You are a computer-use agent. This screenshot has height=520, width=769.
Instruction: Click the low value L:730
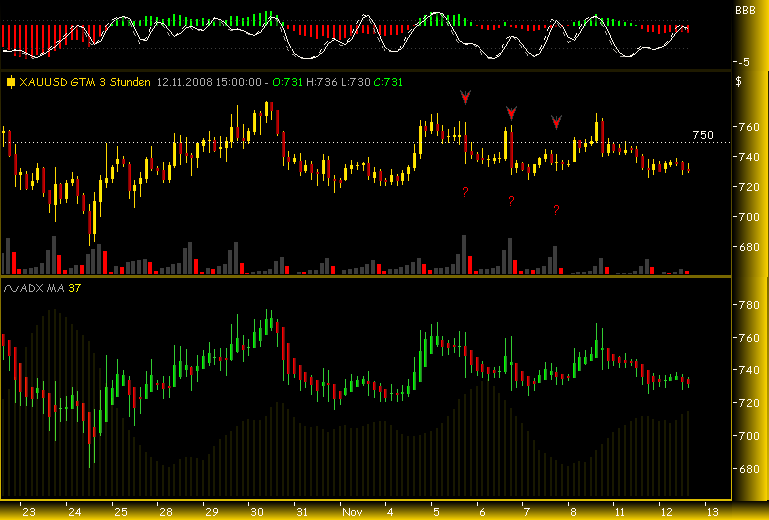click(x=355, y=83)
